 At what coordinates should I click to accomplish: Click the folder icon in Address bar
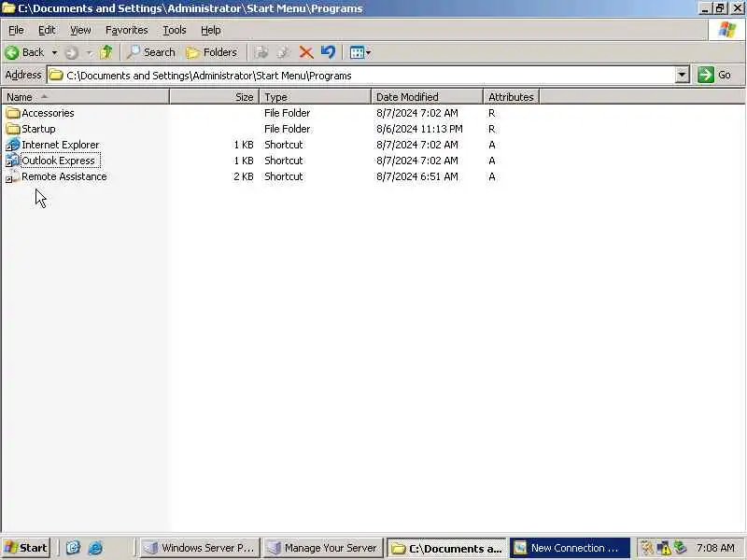click(x=56, y=76)
